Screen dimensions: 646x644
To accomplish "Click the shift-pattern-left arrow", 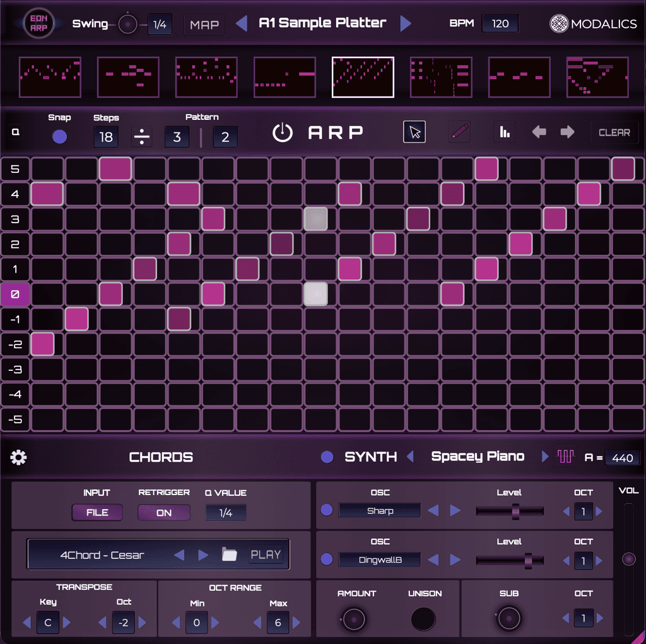I will [539, 132].
